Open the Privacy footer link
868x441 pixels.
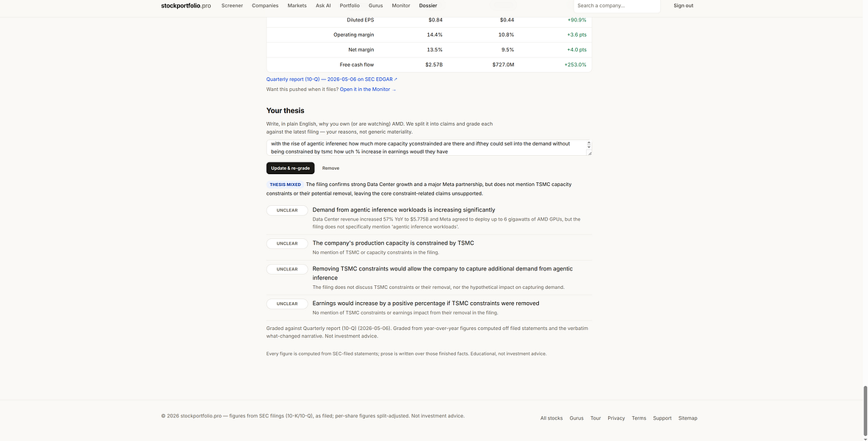coord(616,418)
